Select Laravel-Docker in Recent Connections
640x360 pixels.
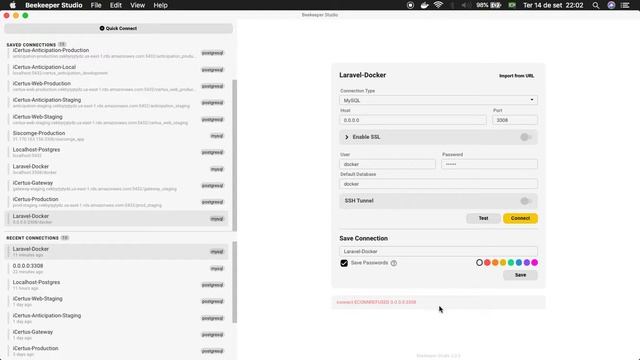click(x=117, y=252)
